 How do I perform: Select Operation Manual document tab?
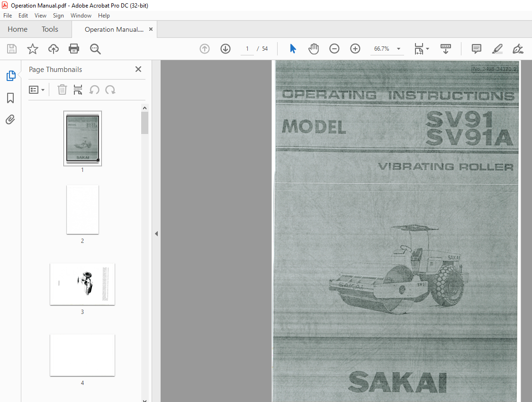tap(114, 29)
